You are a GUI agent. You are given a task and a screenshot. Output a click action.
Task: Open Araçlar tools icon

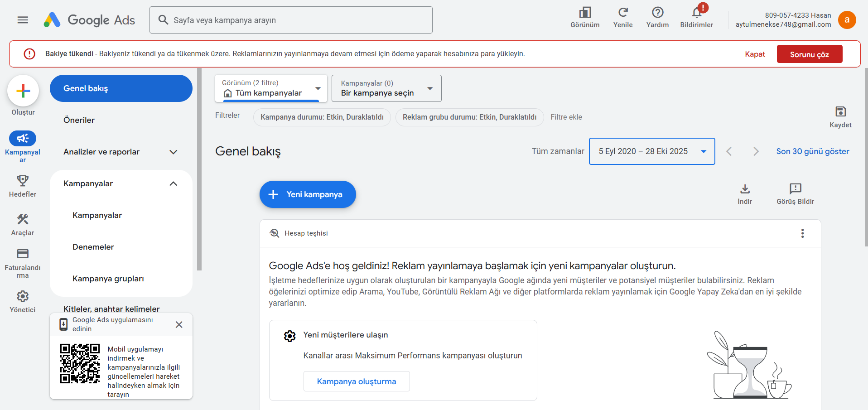coord(23,220)
